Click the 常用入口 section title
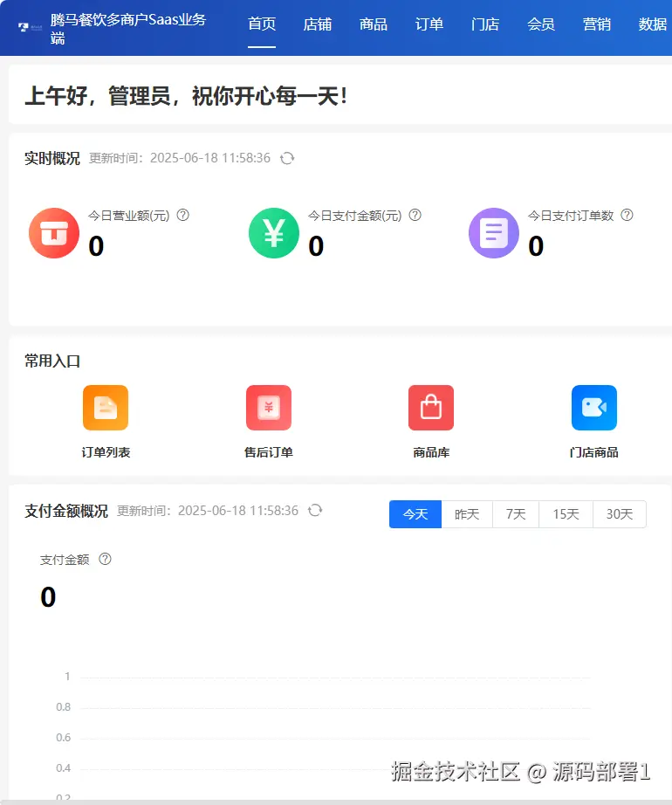Image resolution: width=672 pixels, height=805 pixels. point(52,361)
